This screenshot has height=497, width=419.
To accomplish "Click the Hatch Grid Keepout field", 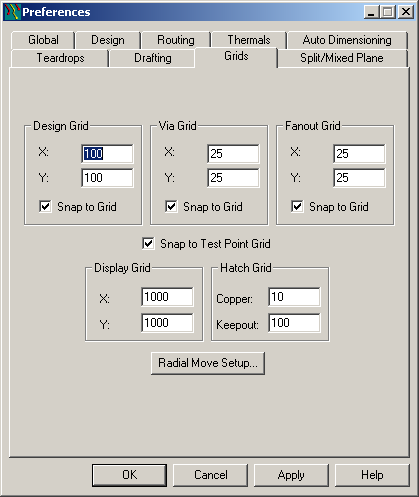I will click(x=294, y=323).
